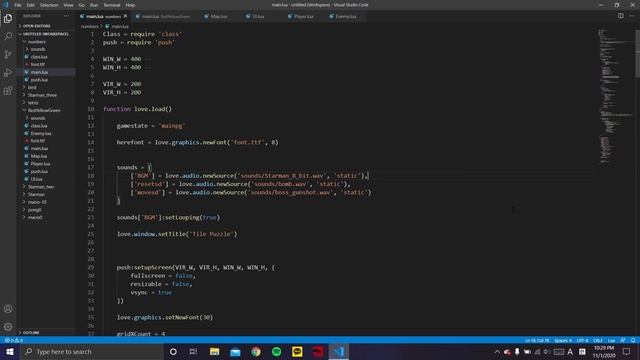This screenshot has height=360, width=640.
Task: Click the cursor line and column position indicator
Action: [537, 340]
